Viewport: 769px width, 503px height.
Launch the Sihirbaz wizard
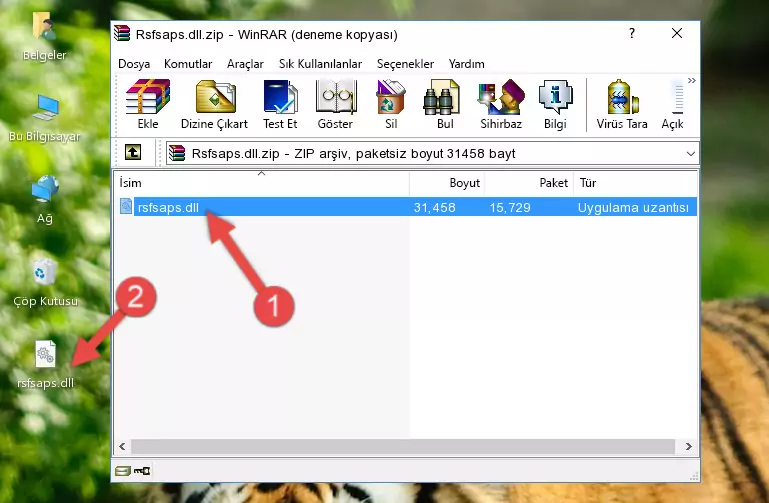[x=501, y=104]
